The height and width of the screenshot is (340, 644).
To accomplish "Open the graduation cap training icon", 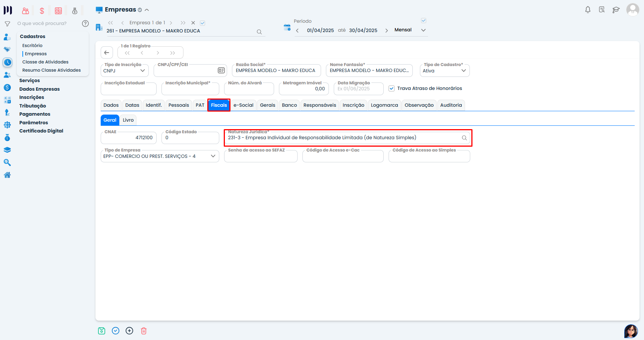I will point(616,10).
